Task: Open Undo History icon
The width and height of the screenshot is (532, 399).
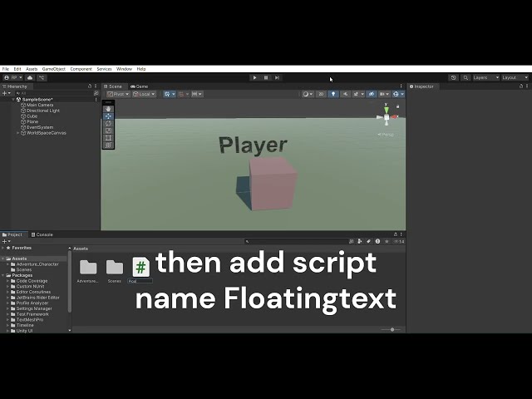Action: coord(453,77)
